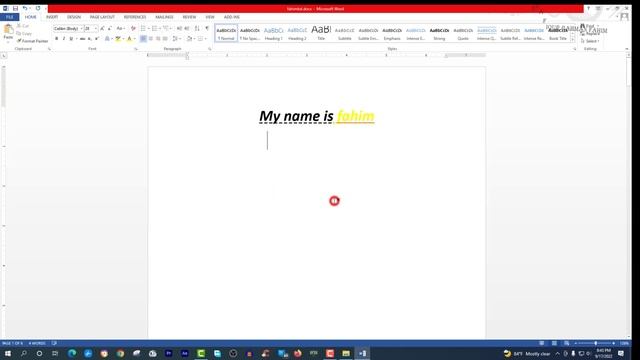Apply the Title style
Viewport: 640px width, 360px height.
tap(321, 33)
